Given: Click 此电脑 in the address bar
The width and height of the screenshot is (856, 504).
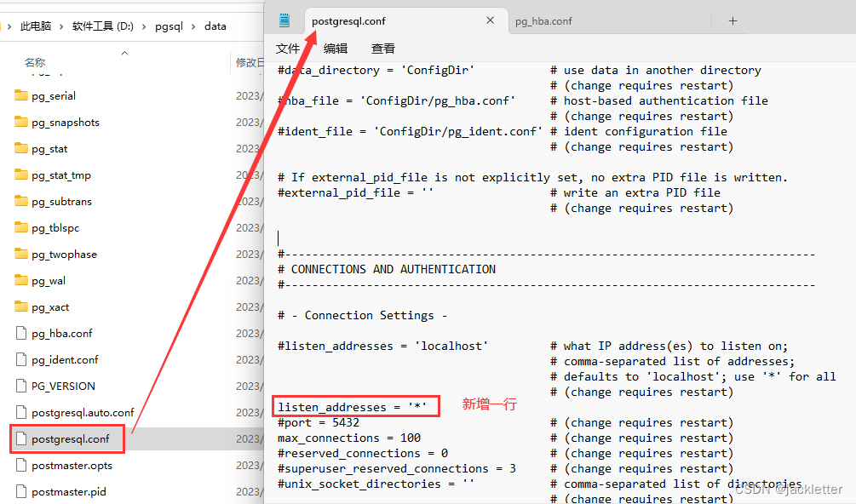Looking at the screenshot, I should tap(35, 26).
